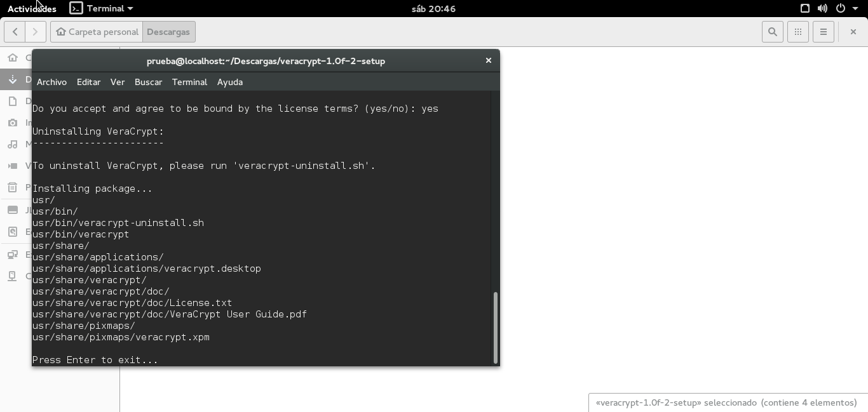Image resolution: width=868 pixels, height=412 pixels.
Task: Click the license agreement yes/no prompt line
Action: (x=235, y=109)
